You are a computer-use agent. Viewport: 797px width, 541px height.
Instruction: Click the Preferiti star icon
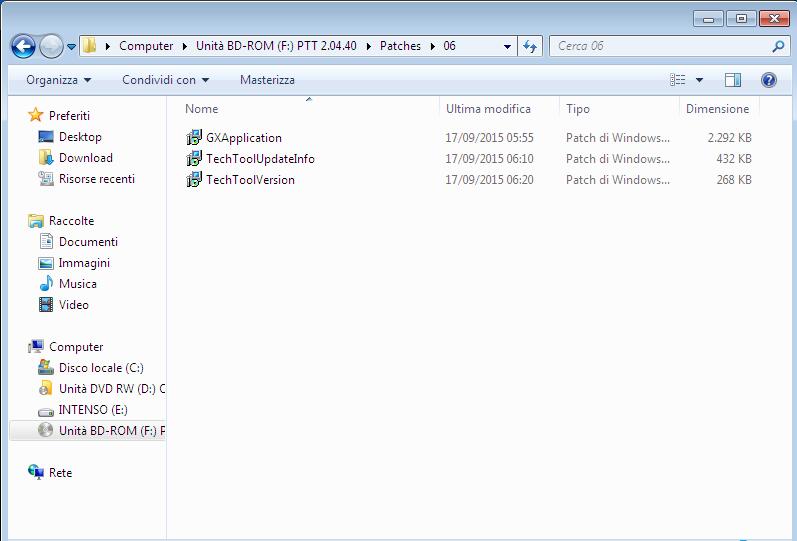(x=36, y=115)
